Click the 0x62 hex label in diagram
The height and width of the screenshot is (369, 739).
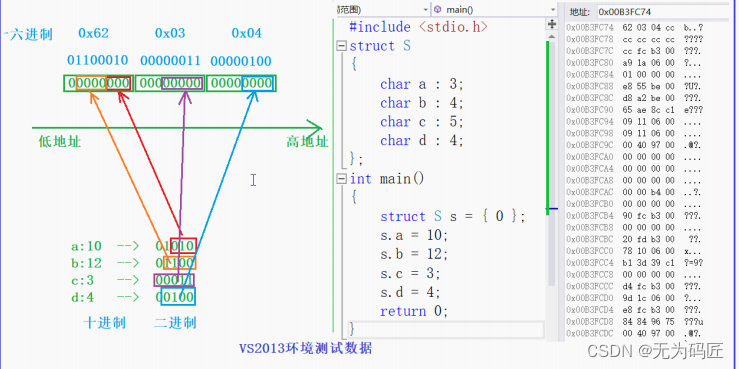[x=93, y=33]
